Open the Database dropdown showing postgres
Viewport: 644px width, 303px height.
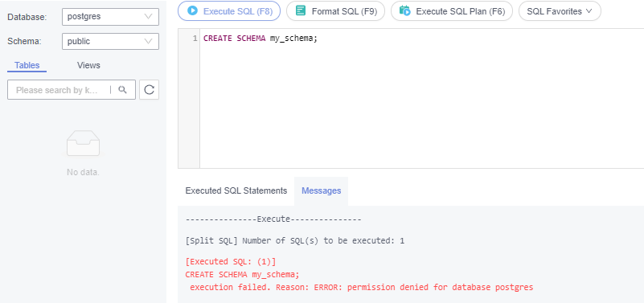tap(110, 17)
